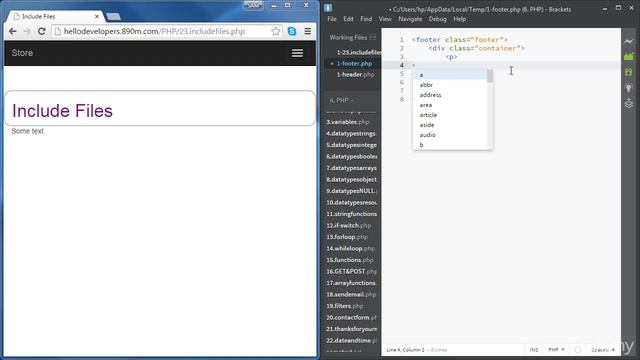Click the Spaces: 4 indentation setting
This screenshot has width=640, height=360.
click(603, 350)
